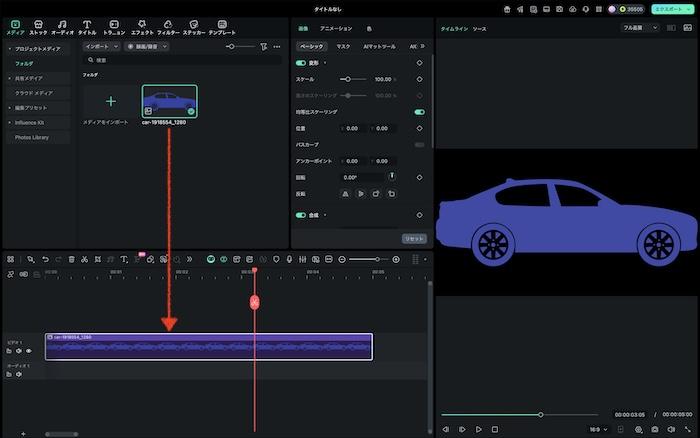Click the snapshot camera icon under preview

click(654, 429)
